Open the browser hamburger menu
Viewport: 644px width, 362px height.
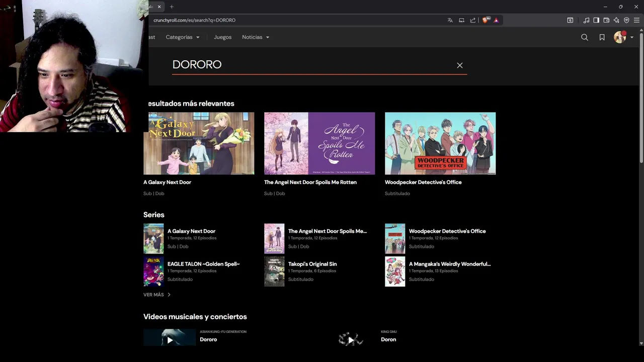pos(636,20)
